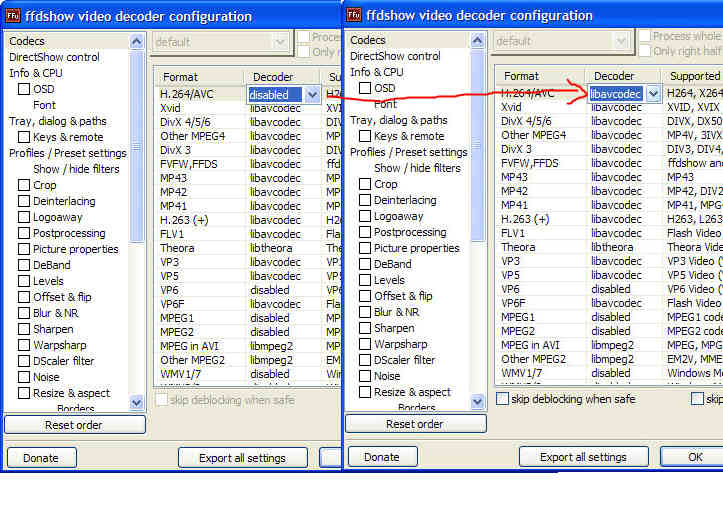Click Export all settings in left window
The image size is (723, 506).
click(243, 458)
